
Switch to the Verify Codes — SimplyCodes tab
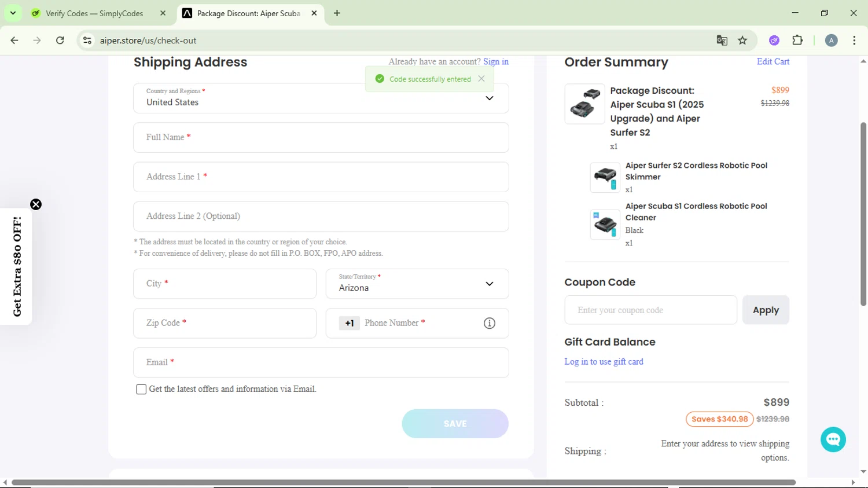[94, 13]
